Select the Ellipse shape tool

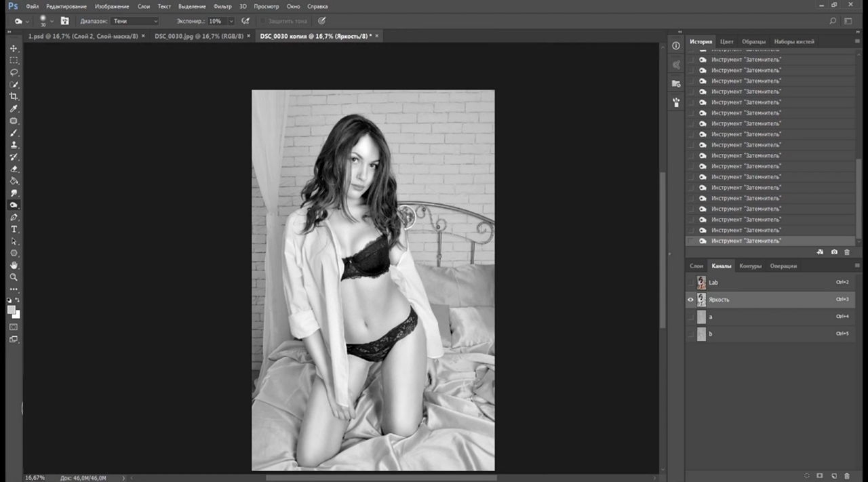[x=14, y=253]
